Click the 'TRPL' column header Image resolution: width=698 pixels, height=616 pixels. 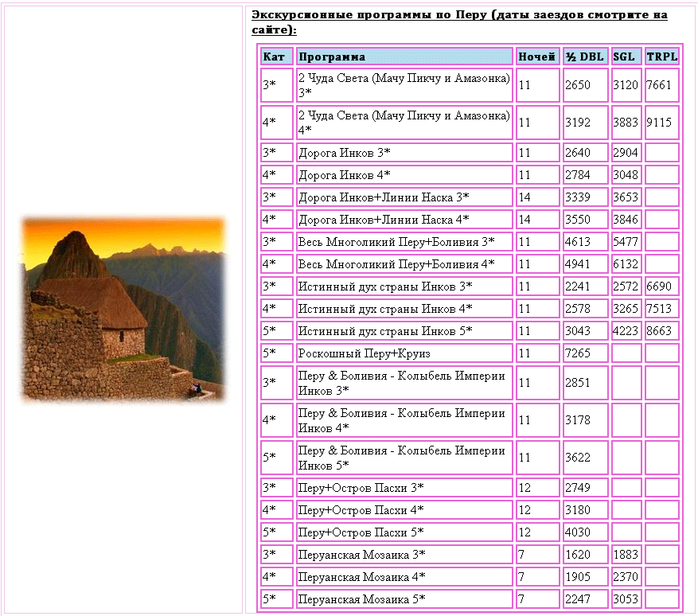(x=661, y=57)
